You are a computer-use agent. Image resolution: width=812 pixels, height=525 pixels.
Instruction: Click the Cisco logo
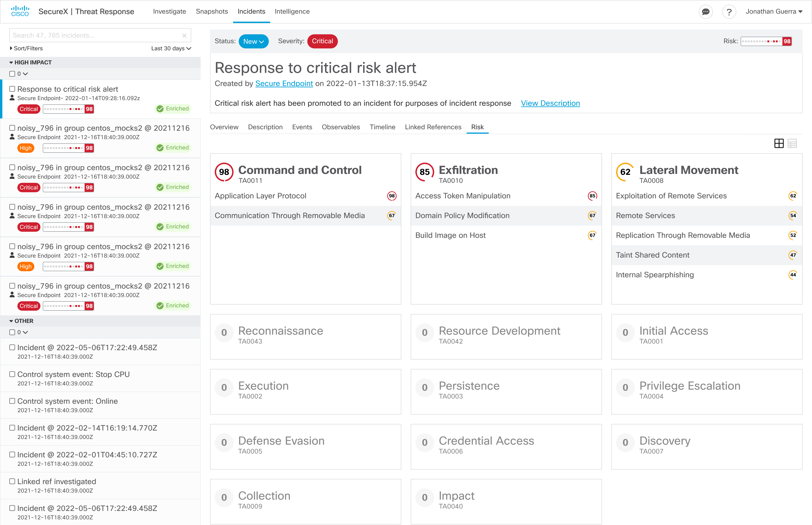pyautogui.click(x=20, y=11)
